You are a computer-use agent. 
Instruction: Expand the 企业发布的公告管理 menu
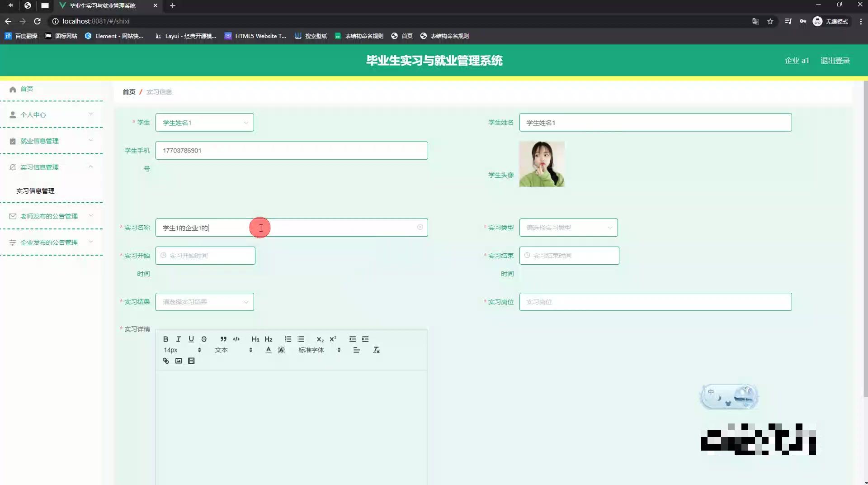(x=52, y=242)
